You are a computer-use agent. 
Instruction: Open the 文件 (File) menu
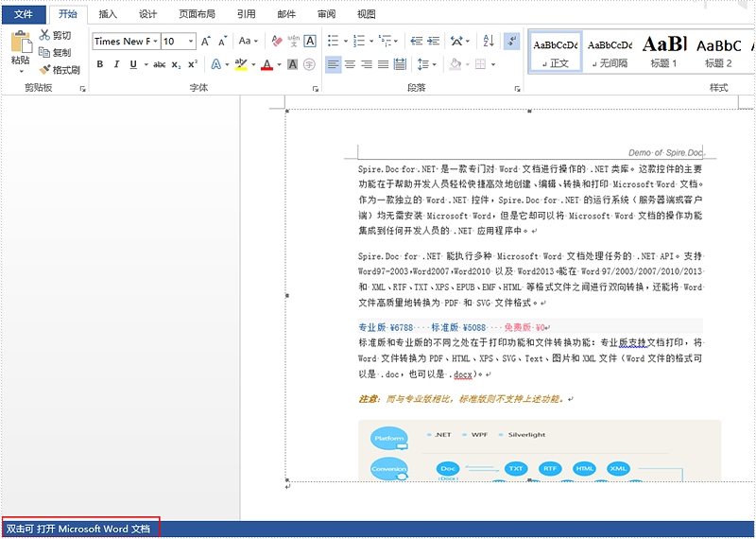[x=23, y=14]
